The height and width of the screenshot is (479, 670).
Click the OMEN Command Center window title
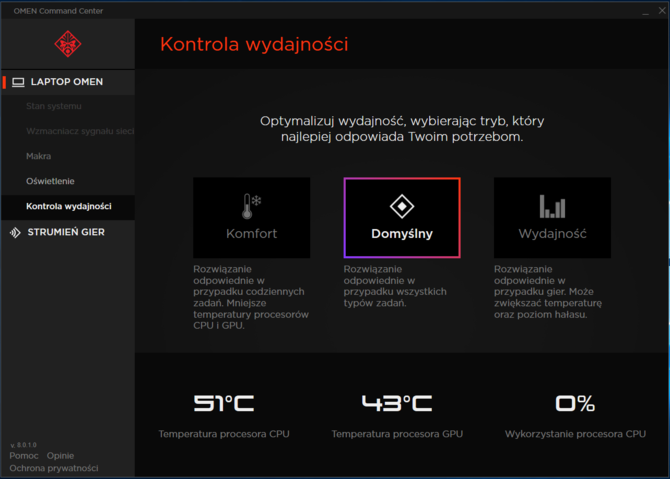point(58,11)
